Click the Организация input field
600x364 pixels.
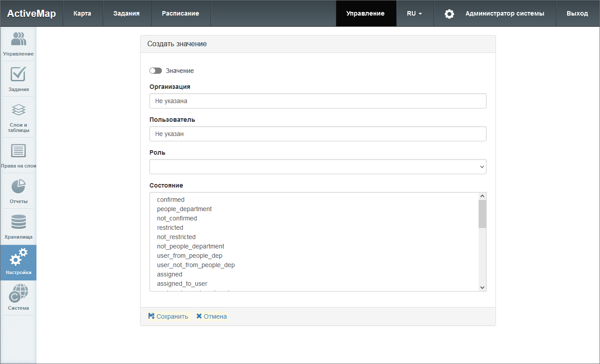[x=318, y=101]
